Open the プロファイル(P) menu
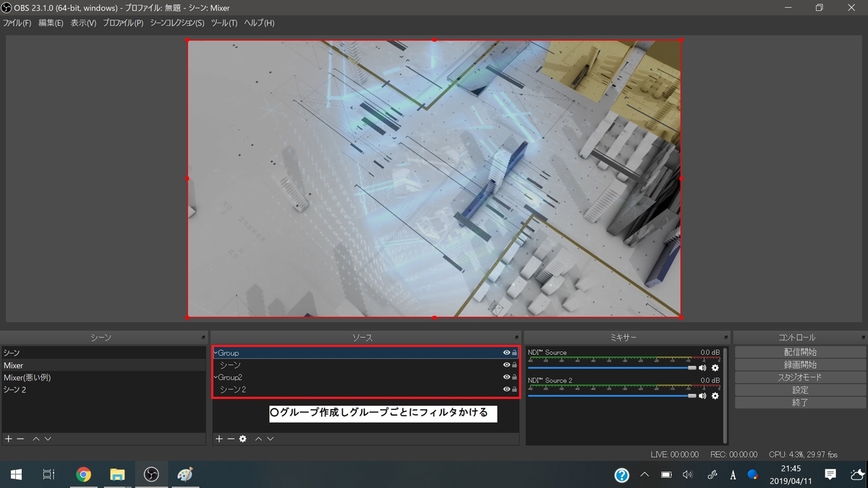Screen dimensions: 868x488 123,23
